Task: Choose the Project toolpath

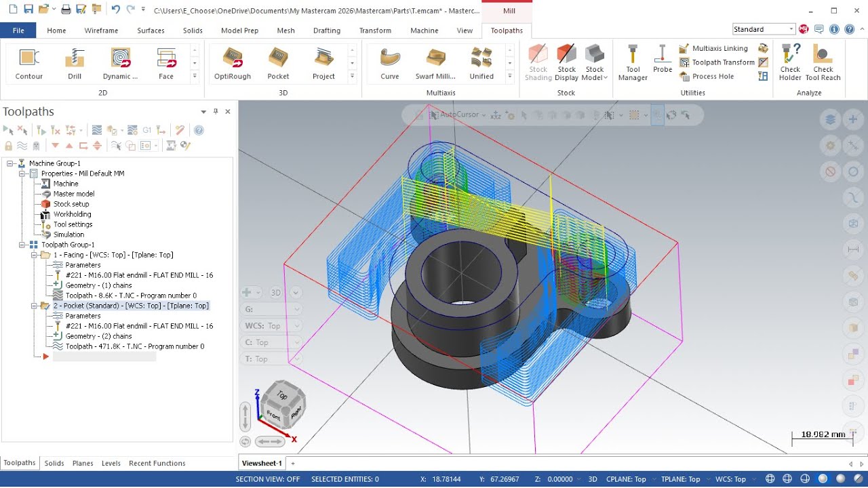Action: (x=323, y=64)
